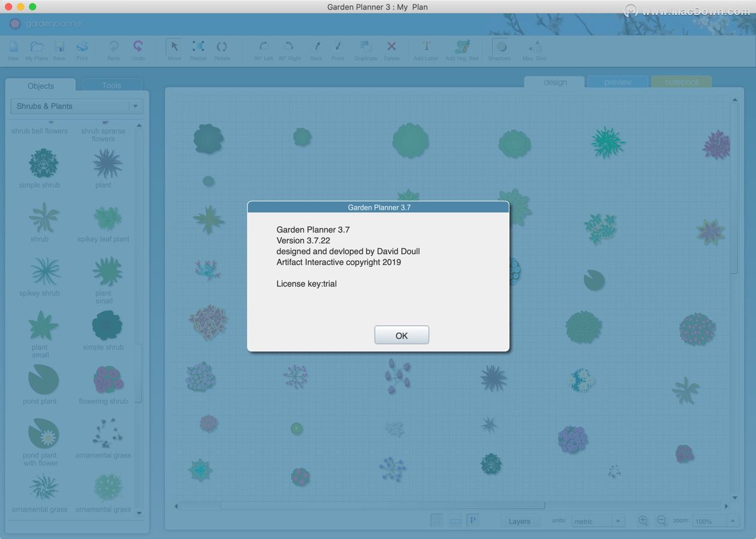Image resolution: width=756 pixels, height=539 pixels.
Task: Switch to the Objects tab
Action: point(41,86)
